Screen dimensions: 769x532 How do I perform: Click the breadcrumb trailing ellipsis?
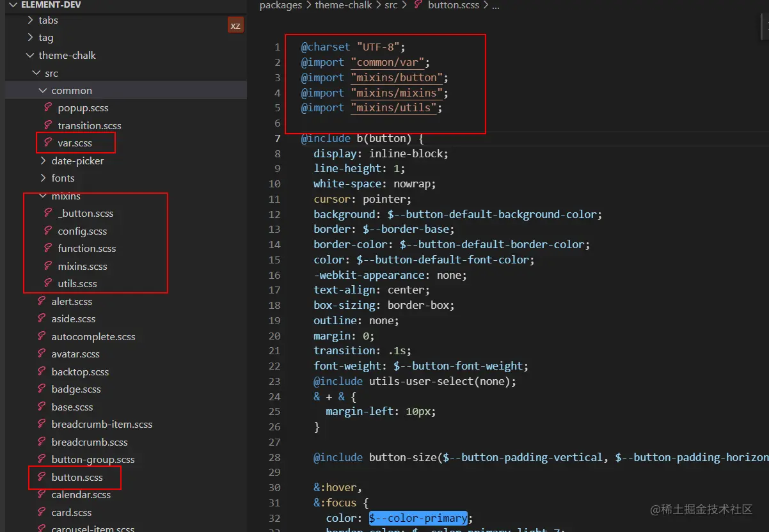point(495,5)
